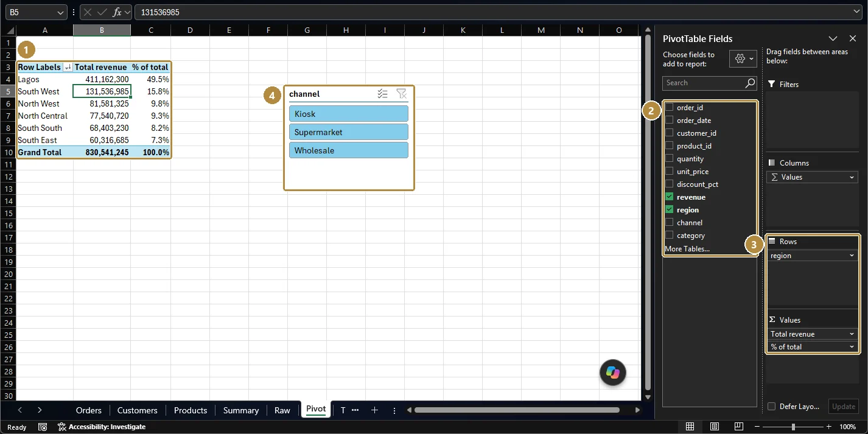Switch to the Customers sheet
The image size is (868, 434).
(138, 410)
